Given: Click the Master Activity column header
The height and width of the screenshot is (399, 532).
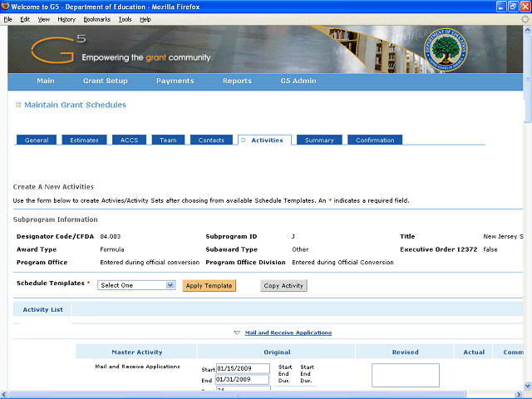Looking at the screenshot, I should (x=136, y=352).
